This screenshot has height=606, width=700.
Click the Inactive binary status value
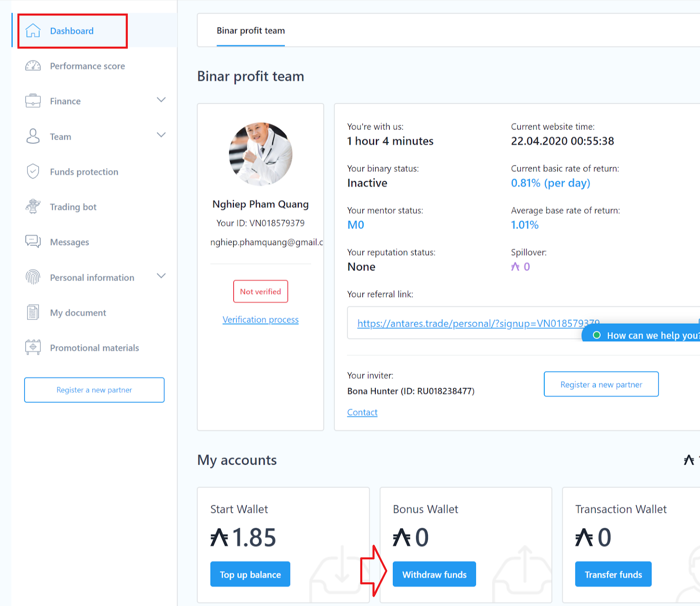367,183
